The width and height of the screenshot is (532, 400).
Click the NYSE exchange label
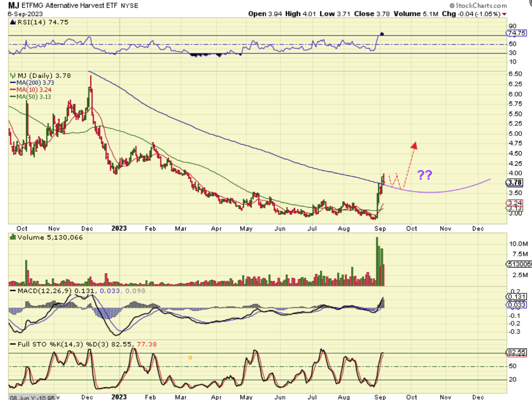[x=129, y=6]
